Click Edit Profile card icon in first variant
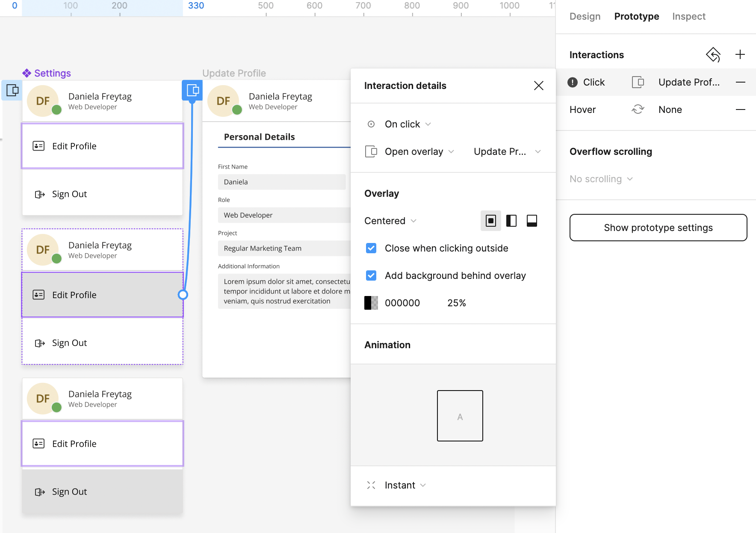 [x=38, y=146]
